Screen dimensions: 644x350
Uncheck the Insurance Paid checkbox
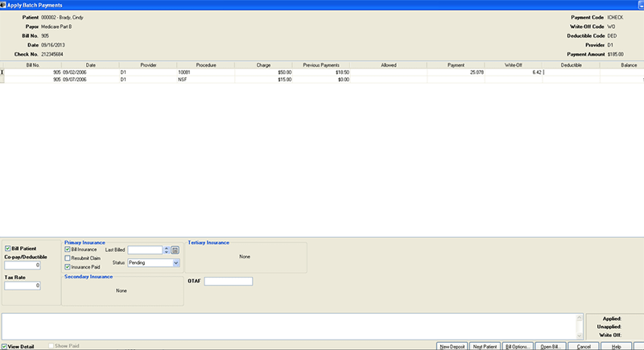click(68, 266)
